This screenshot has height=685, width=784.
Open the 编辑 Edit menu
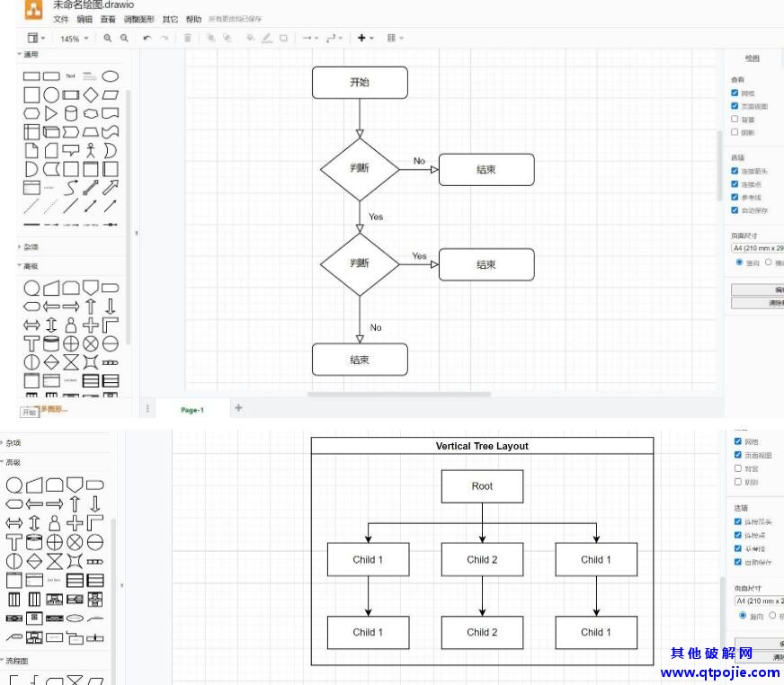pyautogui.click(x=85, y=19)
